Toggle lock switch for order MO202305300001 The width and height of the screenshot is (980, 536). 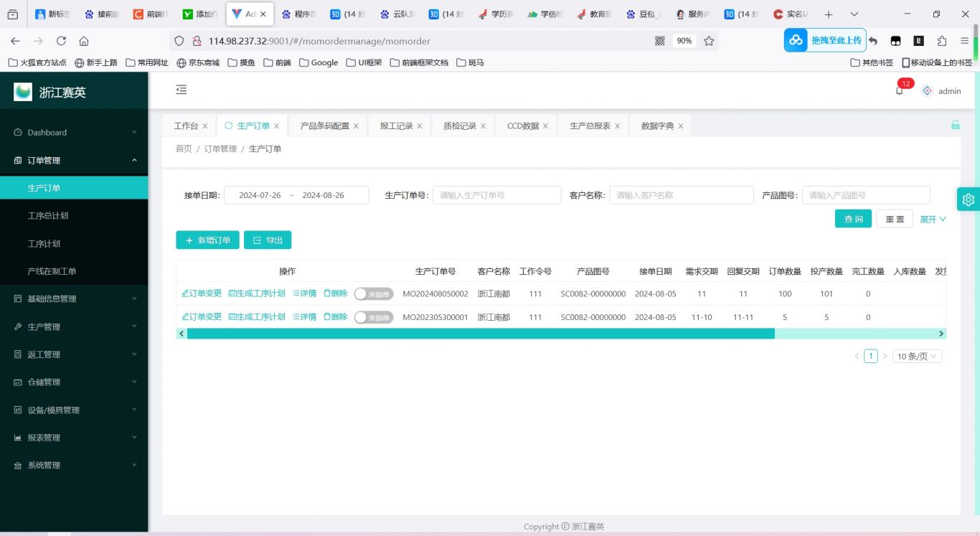pyautogui.click(x=374, y=317)
